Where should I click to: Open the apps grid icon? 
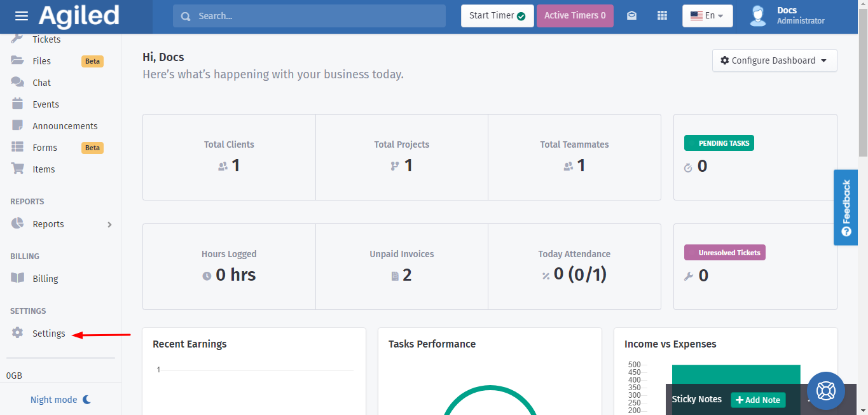click(x=662, y=16)
